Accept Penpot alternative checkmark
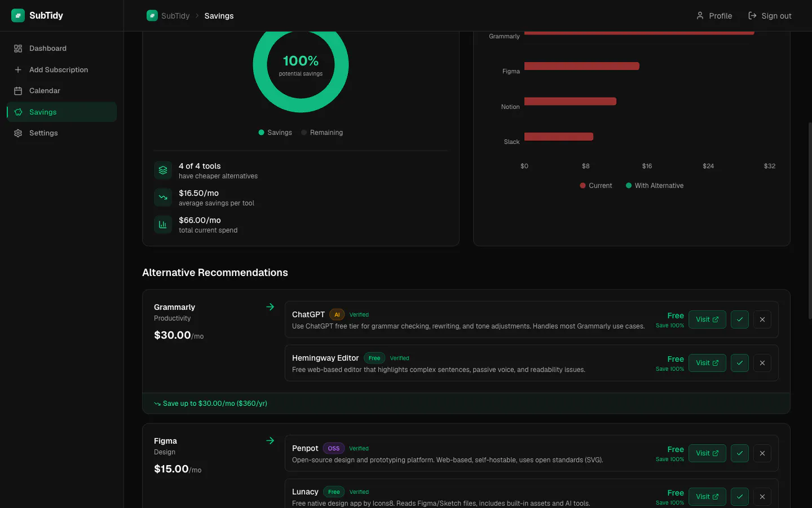 (740, 453)
